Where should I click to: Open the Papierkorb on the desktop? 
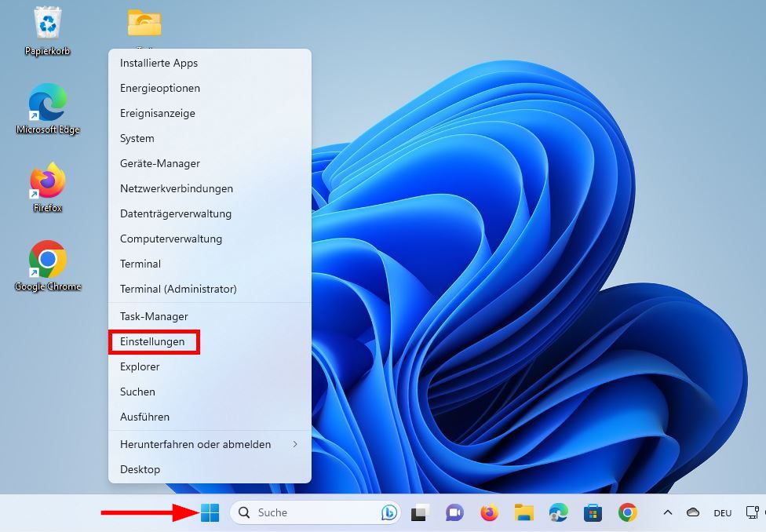click(46, 24)
